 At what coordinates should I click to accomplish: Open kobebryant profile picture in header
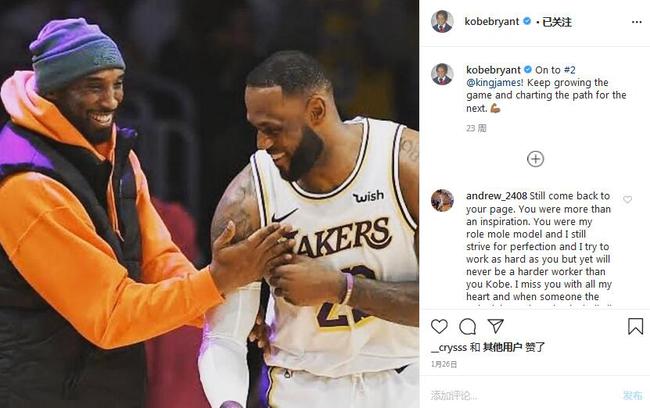[x=442, y=22]
